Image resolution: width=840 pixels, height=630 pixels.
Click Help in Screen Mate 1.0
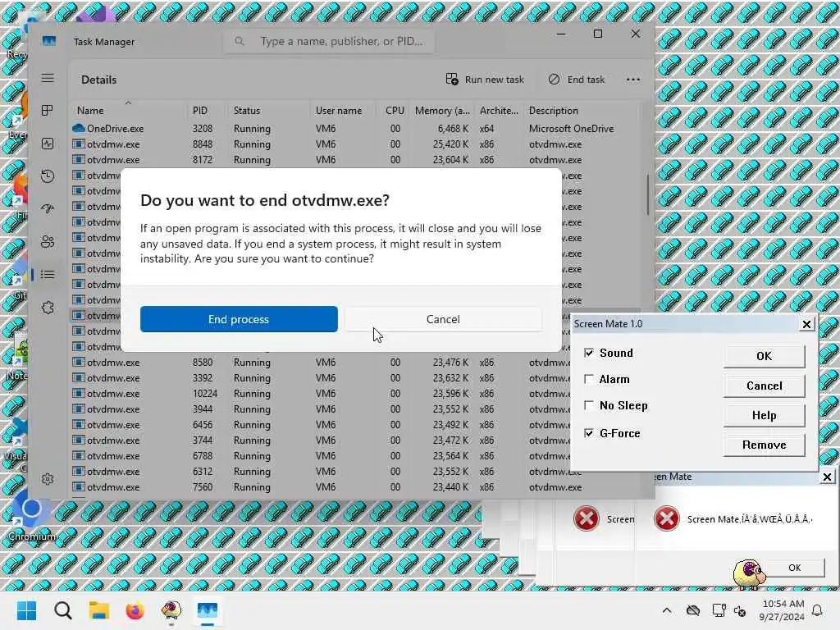click(x=764, y=415)
